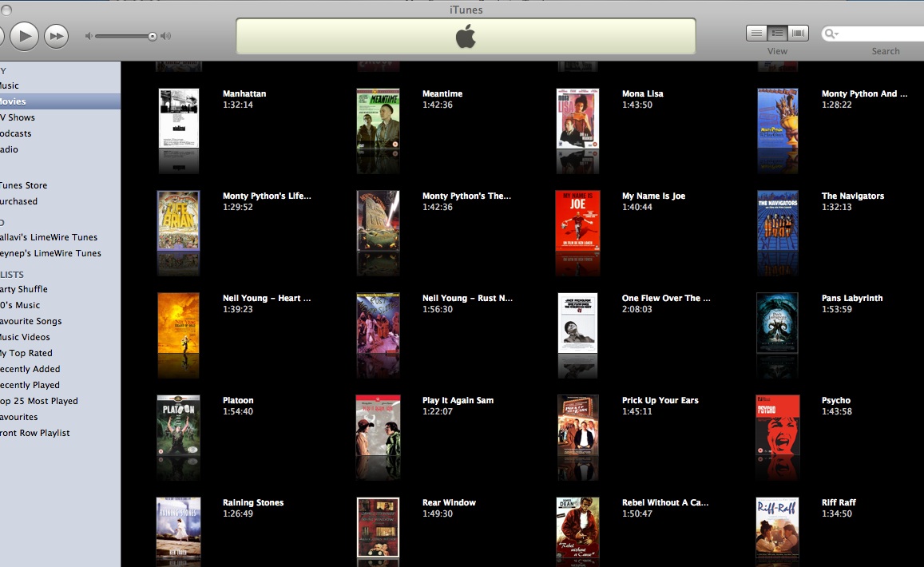
Task: Select the Favourite Songs playlist
Action: pyautogui.click(x=60, y=320)
